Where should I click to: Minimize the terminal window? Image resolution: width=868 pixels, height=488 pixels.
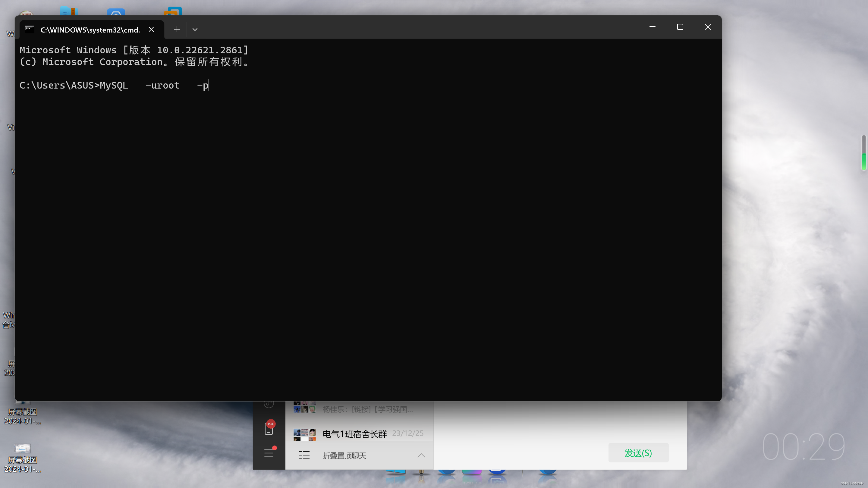652,27
